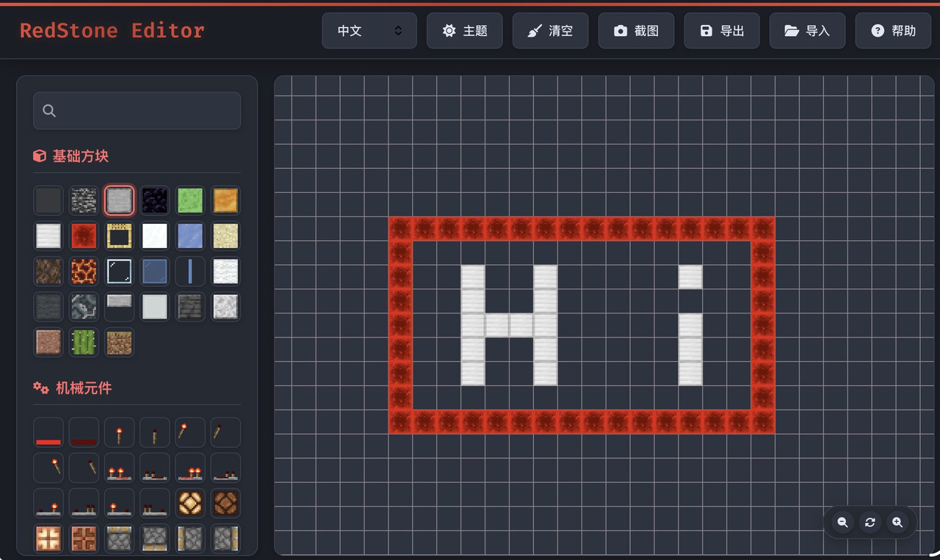
Task: Take a screenshot with 截图 button
Action: [x=636, y=30]
